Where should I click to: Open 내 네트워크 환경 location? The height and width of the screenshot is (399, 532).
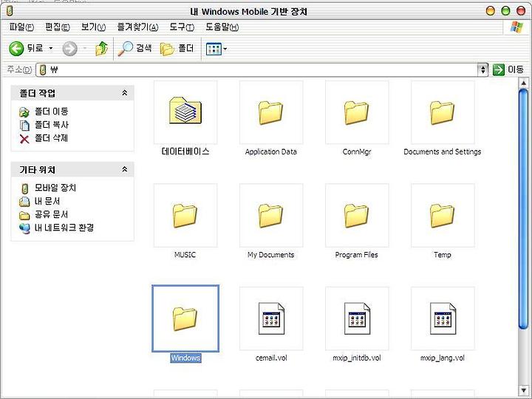point(56,228)
